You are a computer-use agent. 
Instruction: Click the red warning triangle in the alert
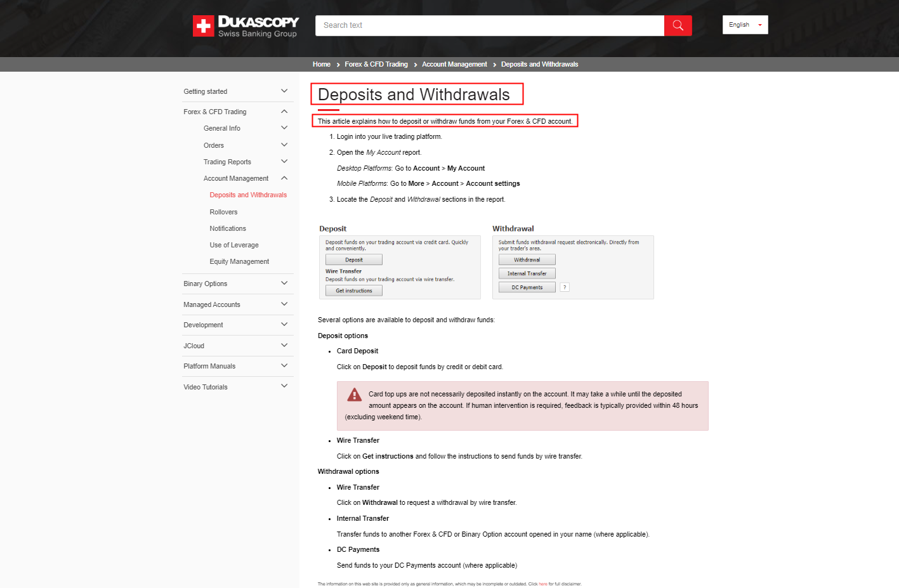[354, 394]
